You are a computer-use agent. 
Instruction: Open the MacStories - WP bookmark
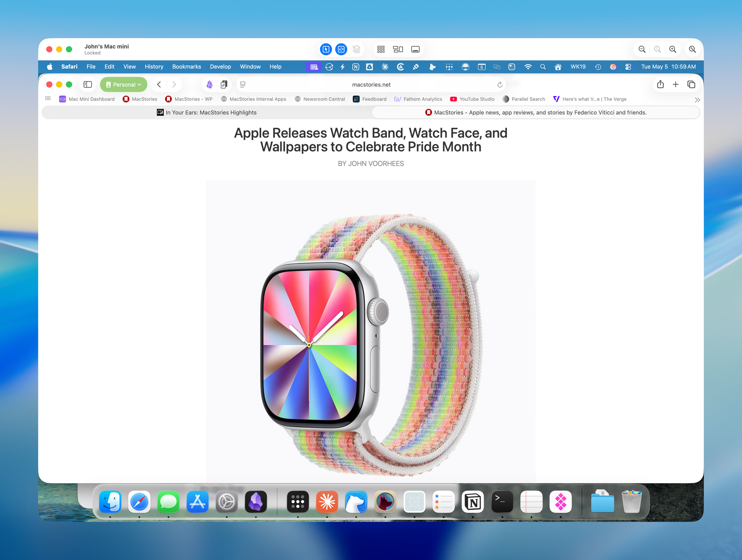coord(189,99)
